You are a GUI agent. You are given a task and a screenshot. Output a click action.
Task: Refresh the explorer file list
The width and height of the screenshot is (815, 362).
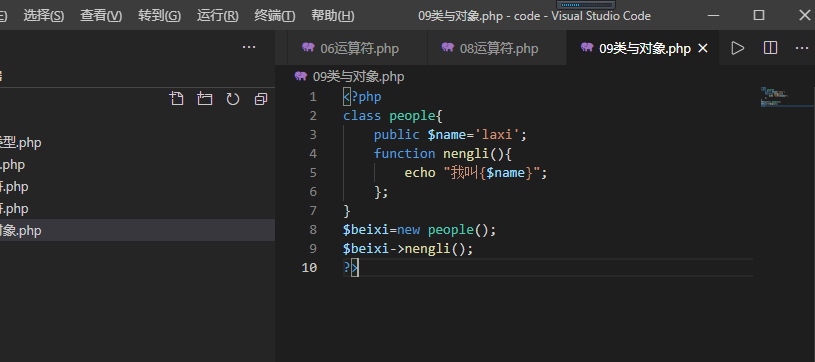coord(233,99)
